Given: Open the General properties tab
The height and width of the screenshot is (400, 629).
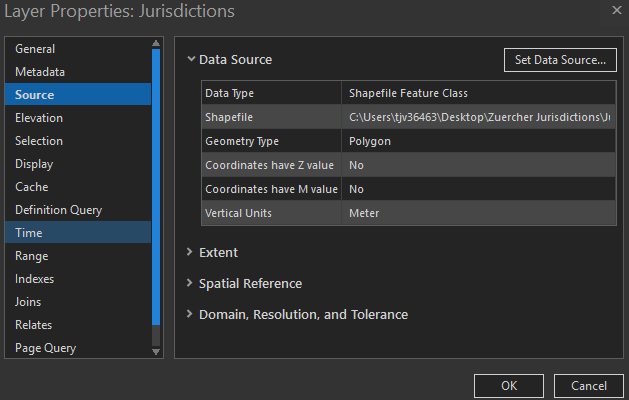Looking at the screenshot, I should pyautogui.click(x=35, y=49).
